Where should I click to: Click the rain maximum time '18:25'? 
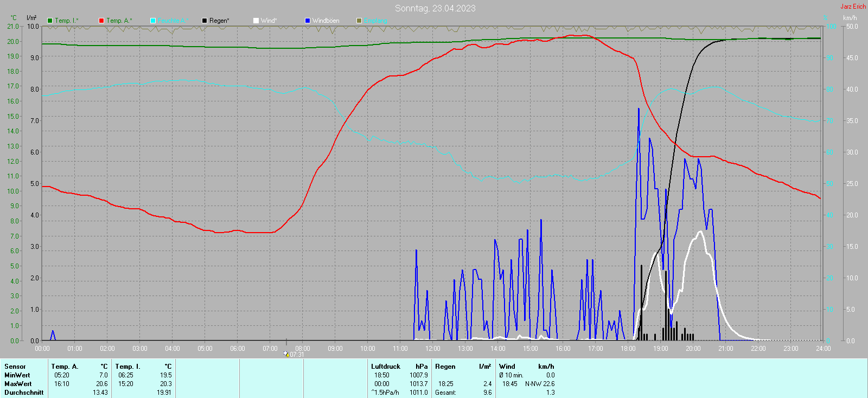(x=446, y=384)
